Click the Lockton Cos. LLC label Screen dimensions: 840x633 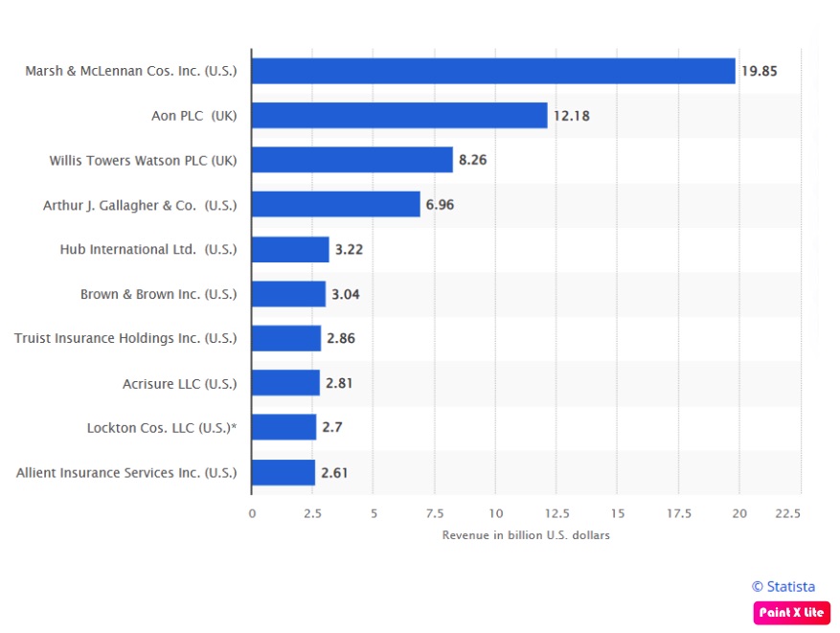tap(162, 428)
